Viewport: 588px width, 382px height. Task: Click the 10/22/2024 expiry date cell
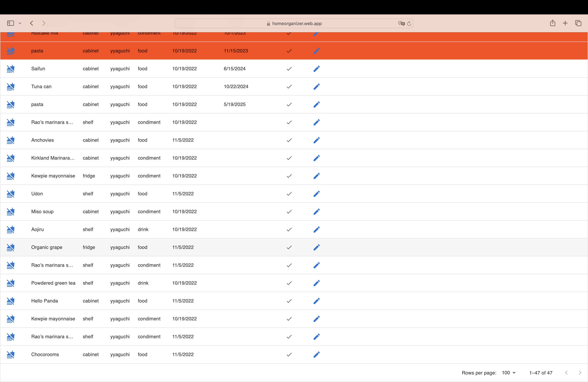click(x=236, y=87)
